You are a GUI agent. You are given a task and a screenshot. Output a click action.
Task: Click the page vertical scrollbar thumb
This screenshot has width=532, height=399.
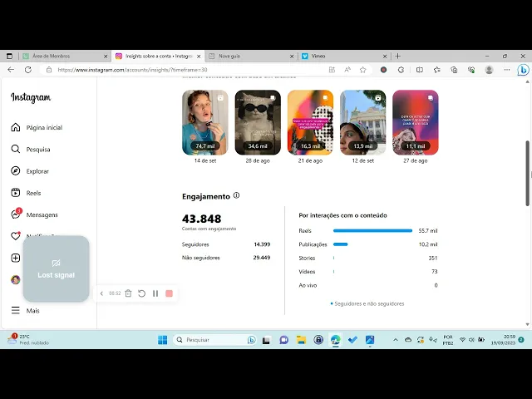coord(528,173)
